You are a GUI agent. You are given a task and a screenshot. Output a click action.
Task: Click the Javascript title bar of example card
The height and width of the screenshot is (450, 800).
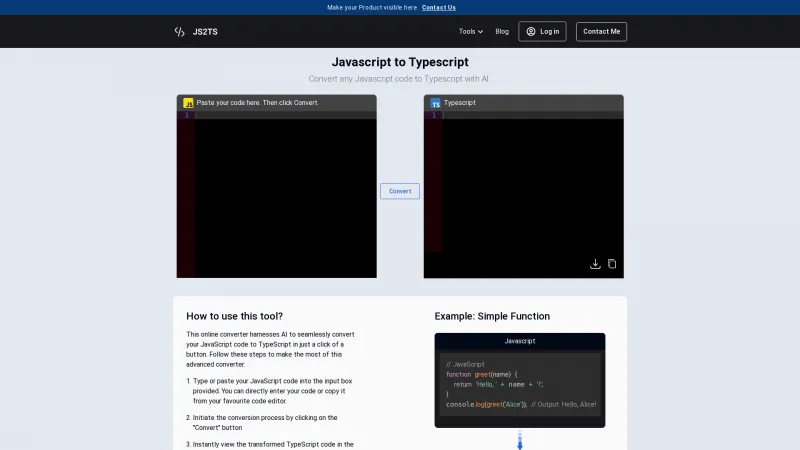[520, 341]
